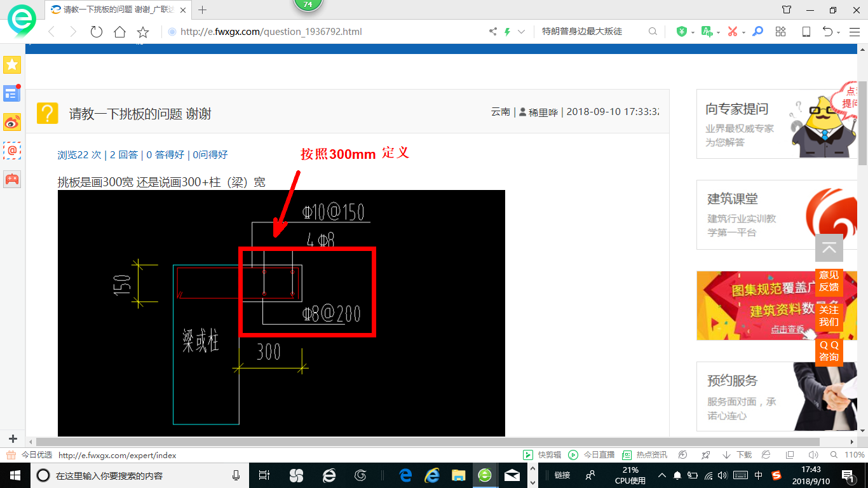Toggle page sound mute speaker in status bar
This screenshot has width=868, height=488.
coord(813,455)
